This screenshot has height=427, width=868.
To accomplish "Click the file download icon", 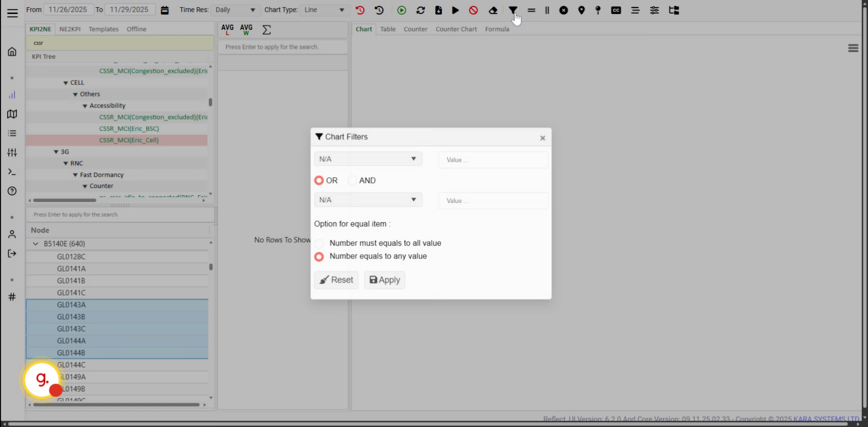I will pos(439,10).
